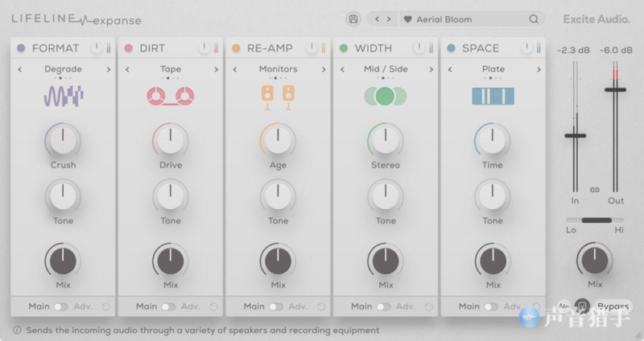The width and height of the screenshot is (644, 341).
Task: Go to next RE-AMP algorithm after Monitors
Action: 324,69
